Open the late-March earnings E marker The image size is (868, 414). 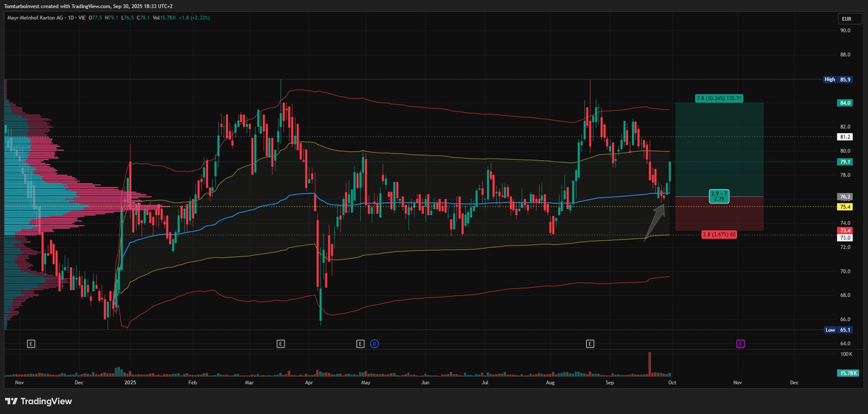281,344
